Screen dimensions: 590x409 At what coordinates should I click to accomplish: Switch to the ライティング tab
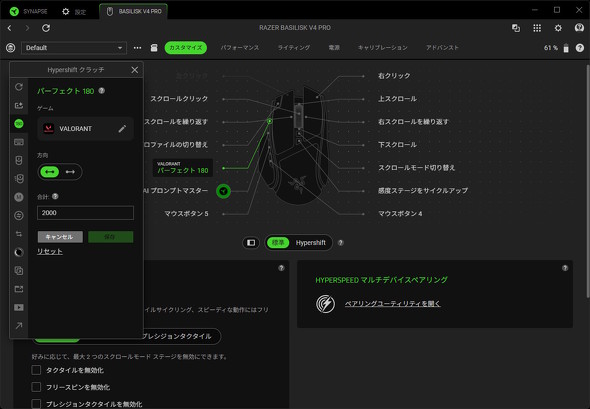coord(293,48)
